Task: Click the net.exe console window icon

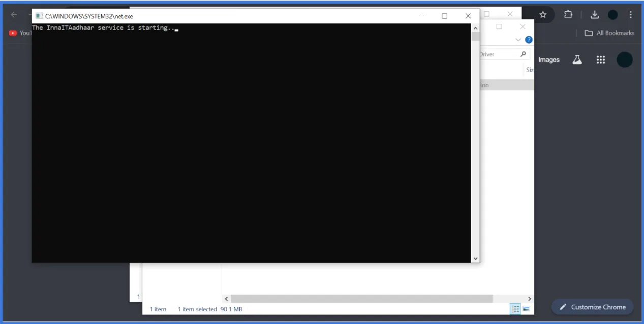Action: pos(39,16)
